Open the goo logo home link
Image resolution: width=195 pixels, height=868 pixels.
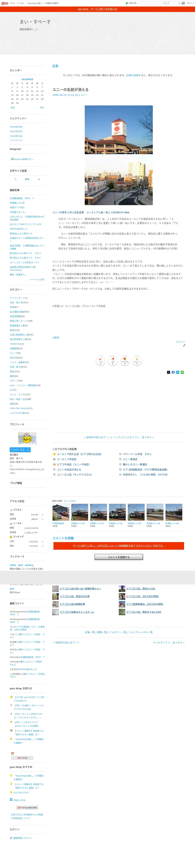(4, 3)
